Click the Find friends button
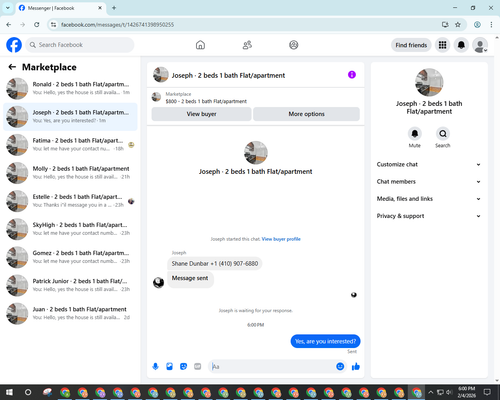The width and height of the screenshot is (500, 400). [411, 45]
